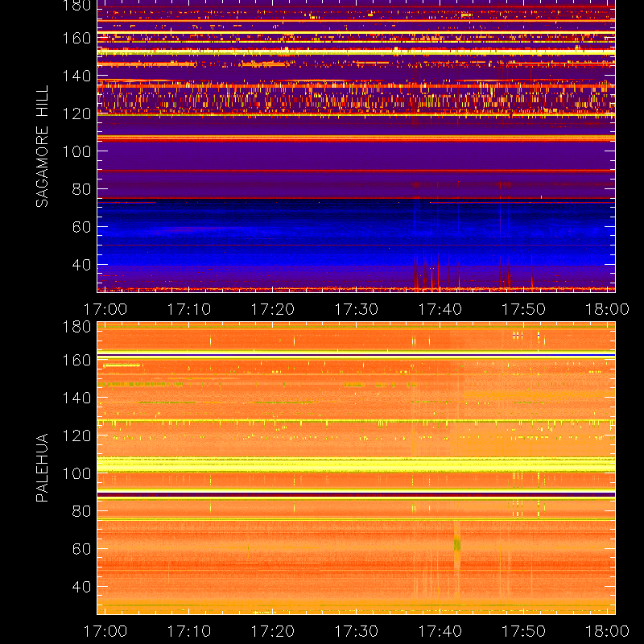This screenshot has width=644, height=644.
Task: Click the 140 tick label on Palehua axis
Action: coord(76,398)
